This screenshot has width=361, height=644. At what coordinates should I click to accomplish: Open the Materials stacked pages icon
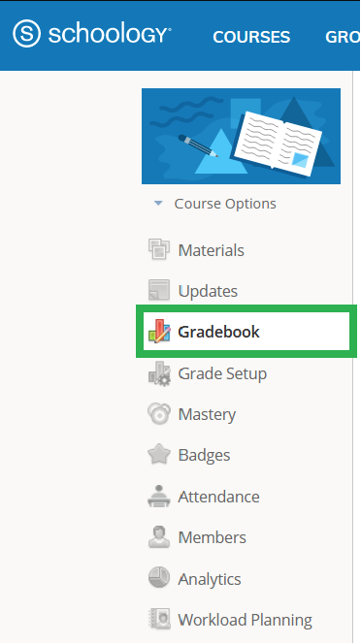point(159,249)
